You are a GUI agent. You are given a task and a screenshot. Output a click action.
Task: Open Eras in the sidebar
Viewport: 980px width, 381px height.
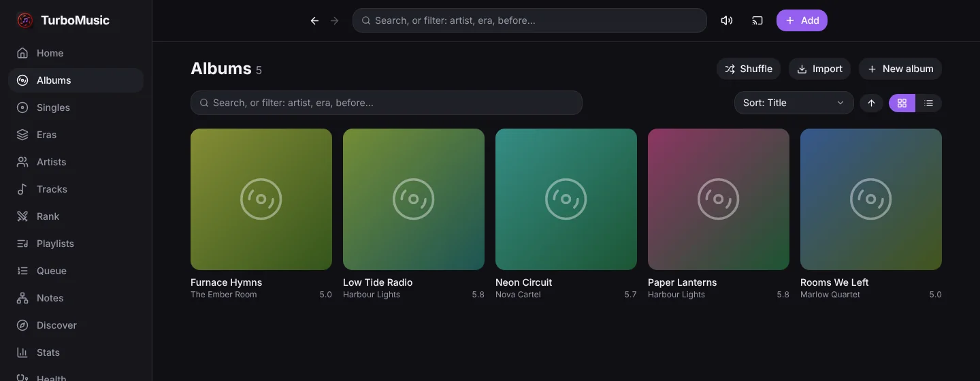(x=76, y=135)
